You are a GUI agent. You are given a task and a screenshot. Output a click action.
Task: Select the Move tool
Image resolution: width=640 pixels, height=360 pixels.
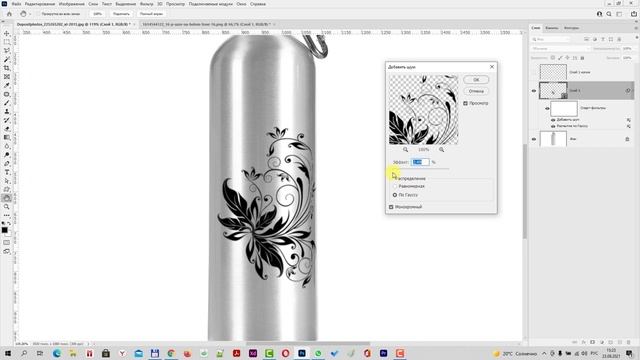pyautogui.click(x=7, y=33)
